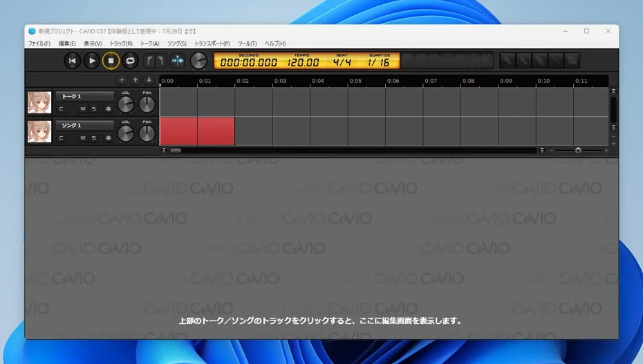The width and height of the screenshot is (643, 364).
Task: Zoom in horizontally with the plus beside slider
Action: point(606,151)
